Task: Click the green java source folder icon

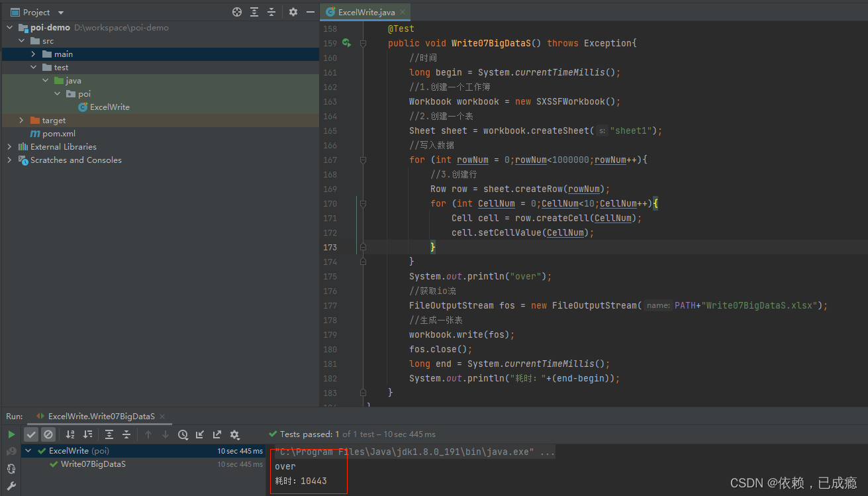Action: coord(59,81)
